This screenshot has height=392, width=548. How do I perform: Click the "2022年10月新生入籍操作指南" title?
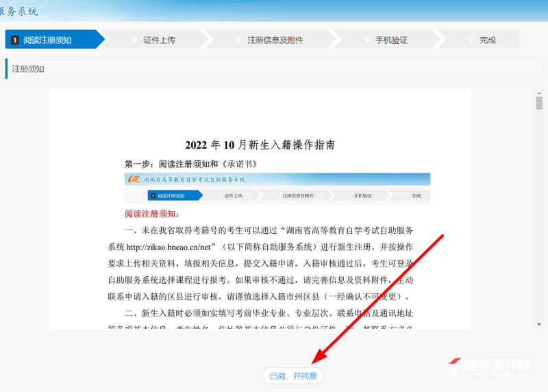point(260,145)
